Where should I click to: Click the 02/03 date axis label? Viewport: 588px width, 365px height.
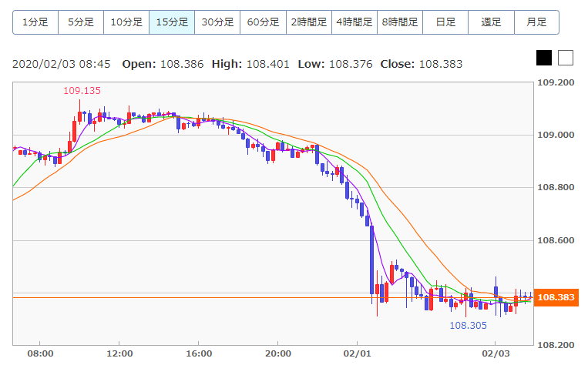(496, 353)
